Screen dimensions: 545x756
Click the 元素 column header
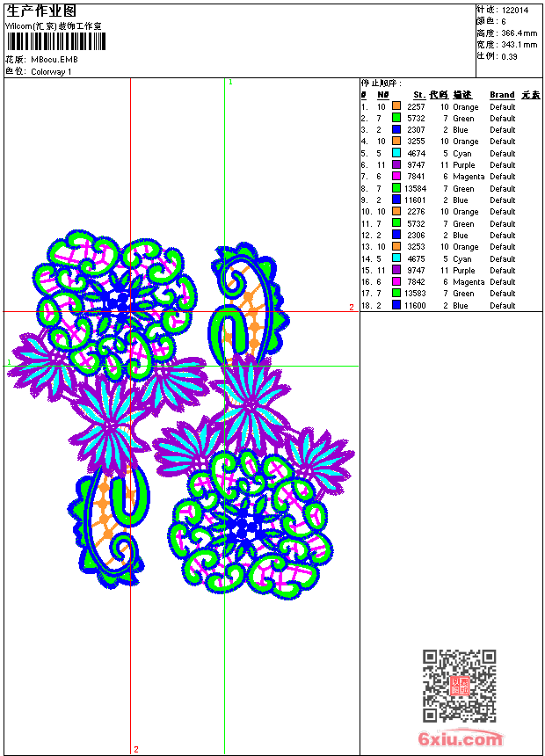(531, 95)
